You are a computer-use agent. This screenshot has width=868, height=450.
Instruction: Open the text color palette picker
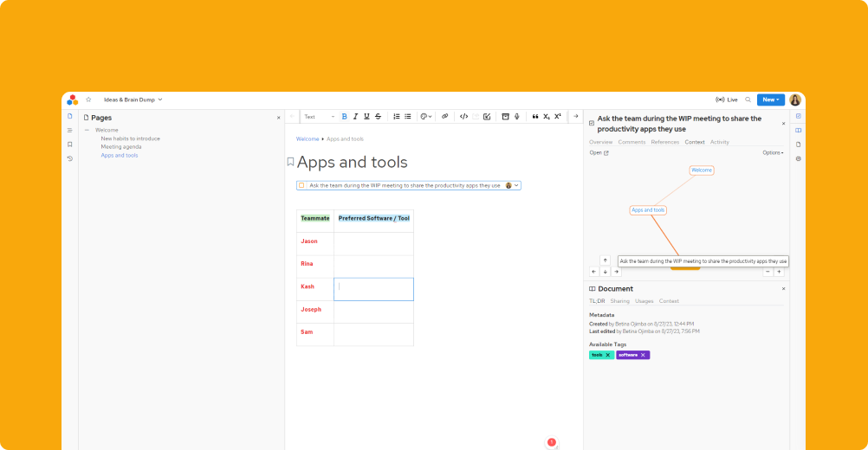tap(425, 116)
